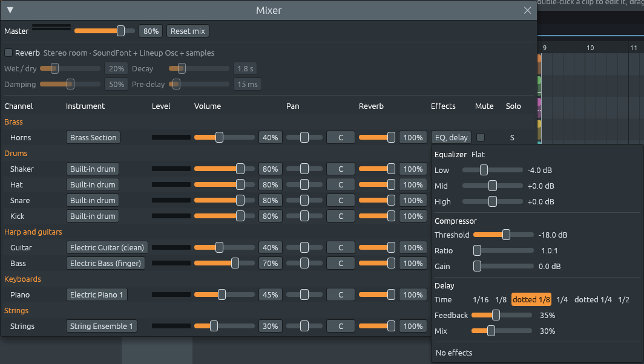Mute the Horns channel
Screen dimensions: 644x364
coord(480,137)
